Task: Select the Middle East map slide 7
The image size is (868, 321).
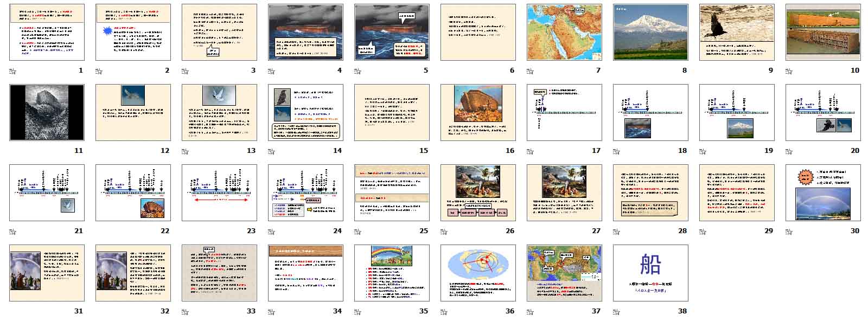Action: 564,32
